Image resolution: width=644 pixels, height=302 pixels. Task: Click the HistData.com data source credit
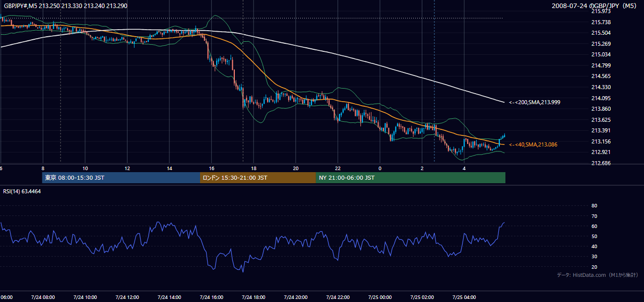tap(598, 275)
